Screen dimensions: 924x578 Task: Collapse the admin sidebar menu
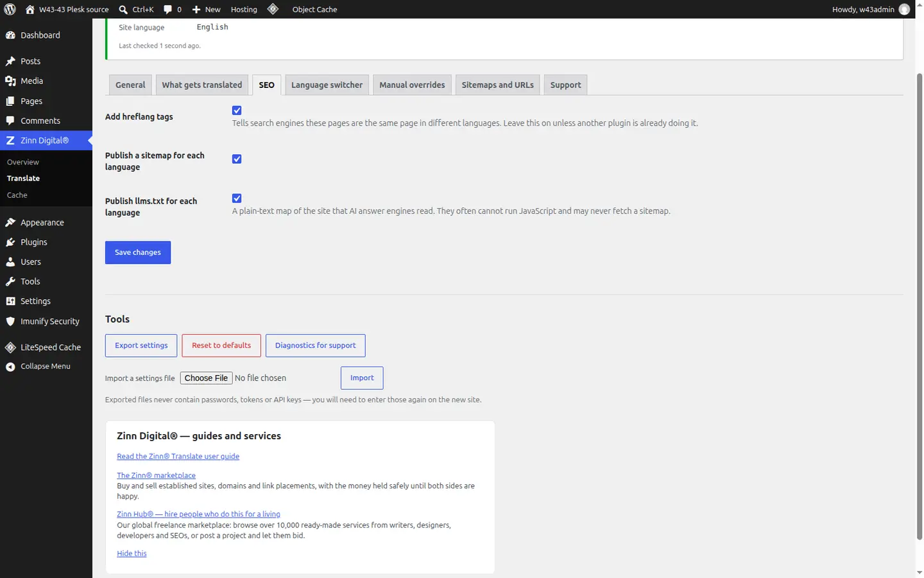46,366
